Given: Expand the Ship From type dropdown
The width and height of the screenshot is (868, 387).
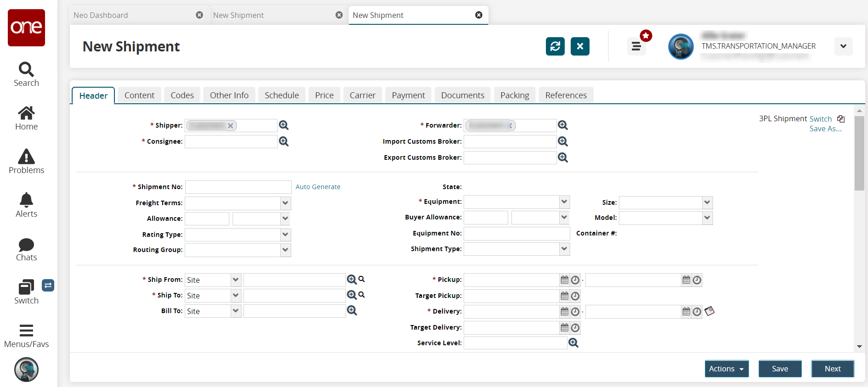Looking at the screenshot, I should pyautogui.click(x=236, y=280).
